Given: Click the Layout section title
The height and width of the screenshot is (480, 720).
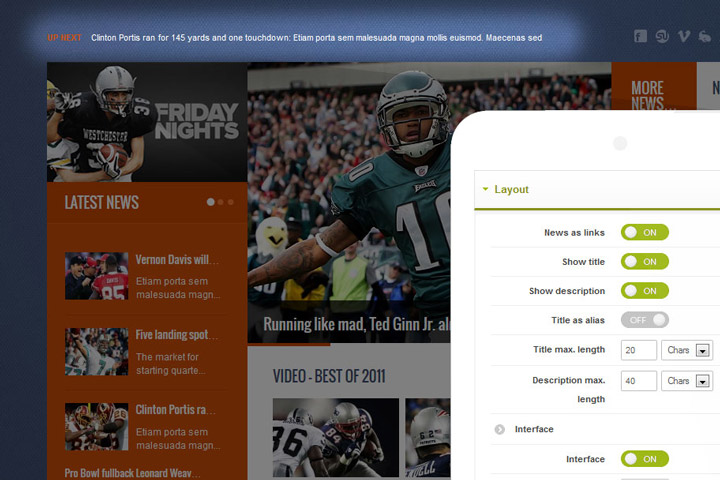Looking at the screenshot, I should [511, 189].
